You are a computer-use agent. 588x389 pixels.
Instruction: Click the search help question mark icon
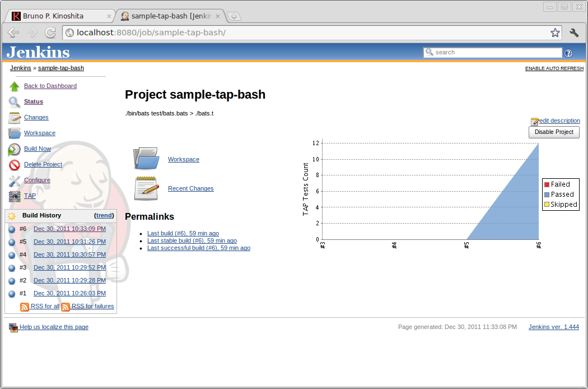(568, 53)
